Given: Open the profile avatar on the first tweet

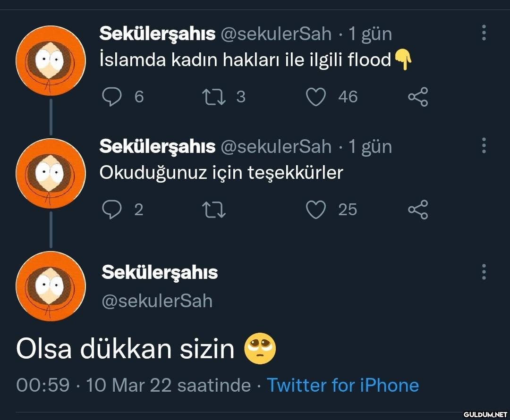Looking at the screenshot, I should click(51, 60).
